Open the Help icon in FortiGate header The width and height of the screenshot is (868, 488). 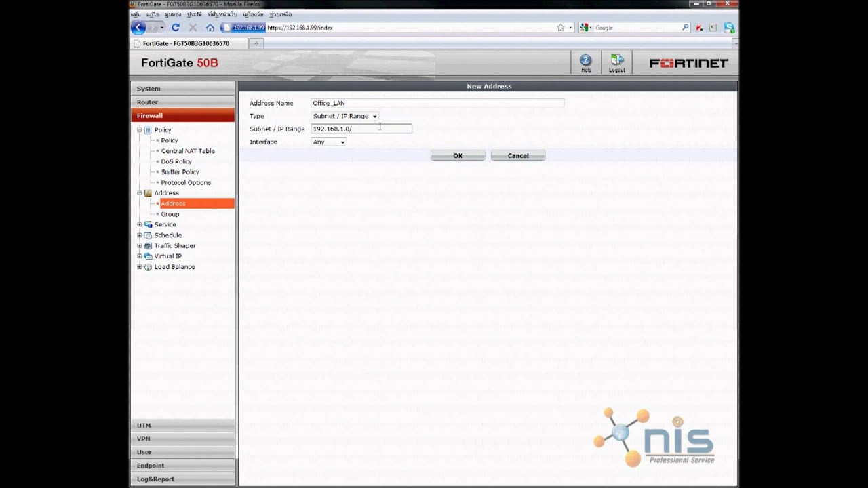(x=586, y=60)
